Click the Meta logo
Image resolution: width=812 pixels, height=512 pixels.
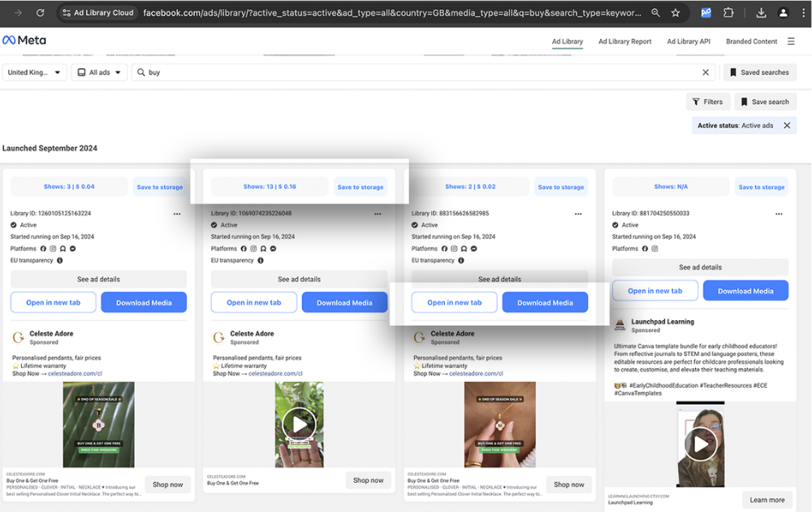pyautogui.click(x=24, y=40)
